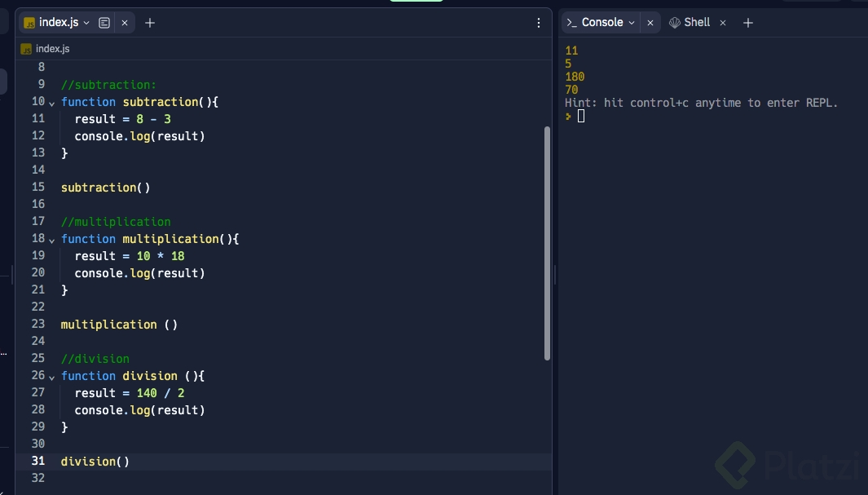The height and width of the screenshot is (495, 868).
Task: Collapse the division function at line 26
Action: point(51,377)
